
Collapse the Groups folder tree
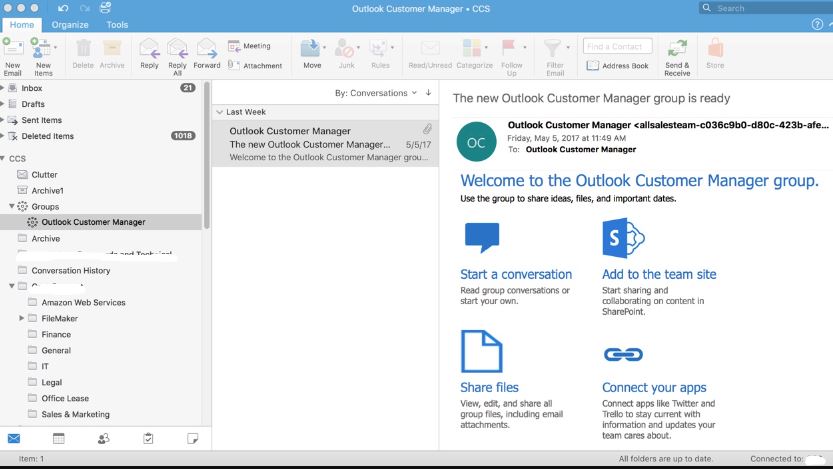12,206
